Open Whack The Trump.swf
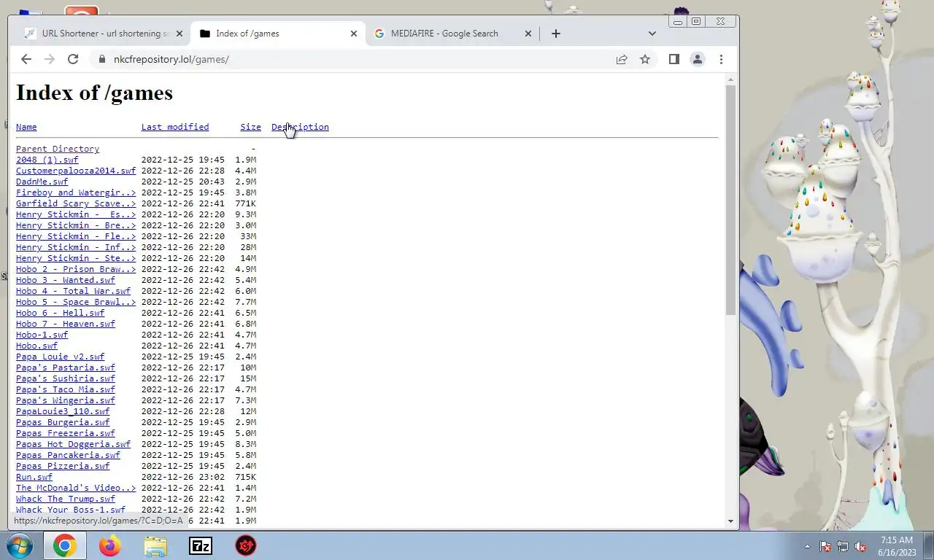 [66, 499]
